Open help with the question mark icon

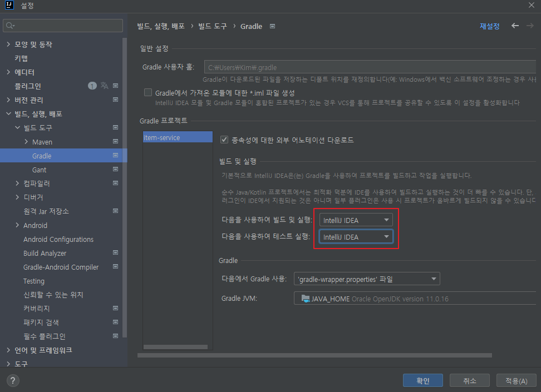pyautogui.click(x=13, y=380)
